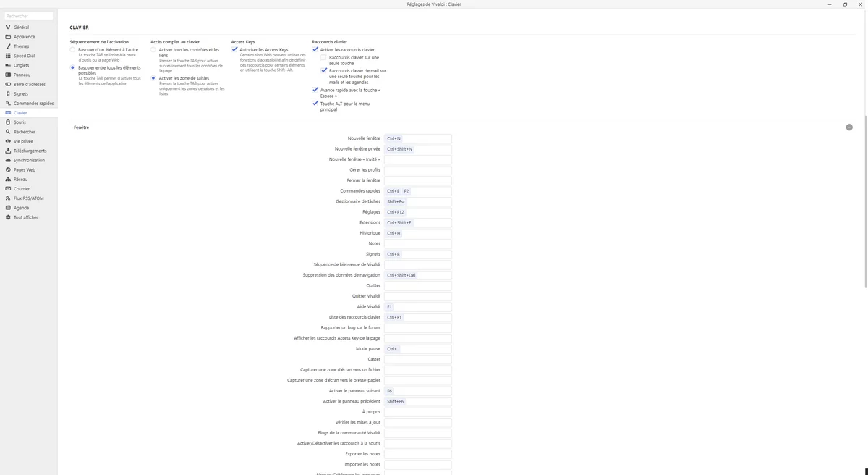Set a shortcut for Nouvelle fenêtre « Invité »
Screen dimensions: 868x475
point(418,159)
